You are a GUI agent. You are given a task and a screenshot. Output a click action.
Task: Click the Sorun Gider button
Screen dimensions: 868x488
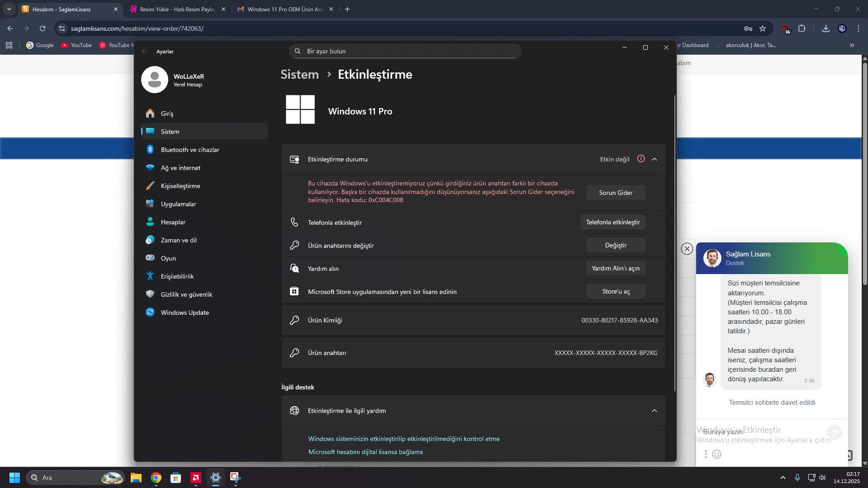point(616,193)
